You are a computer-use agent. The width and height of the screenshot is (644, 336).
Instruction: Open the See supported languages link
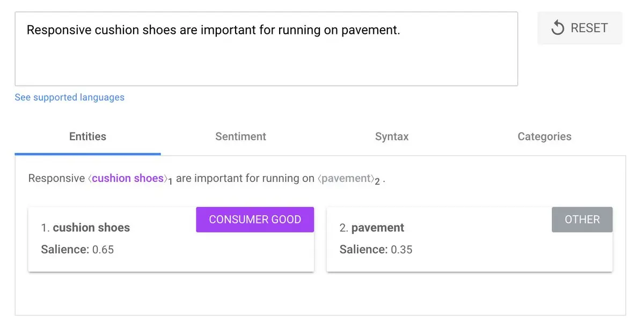click(x=69, y=97)
